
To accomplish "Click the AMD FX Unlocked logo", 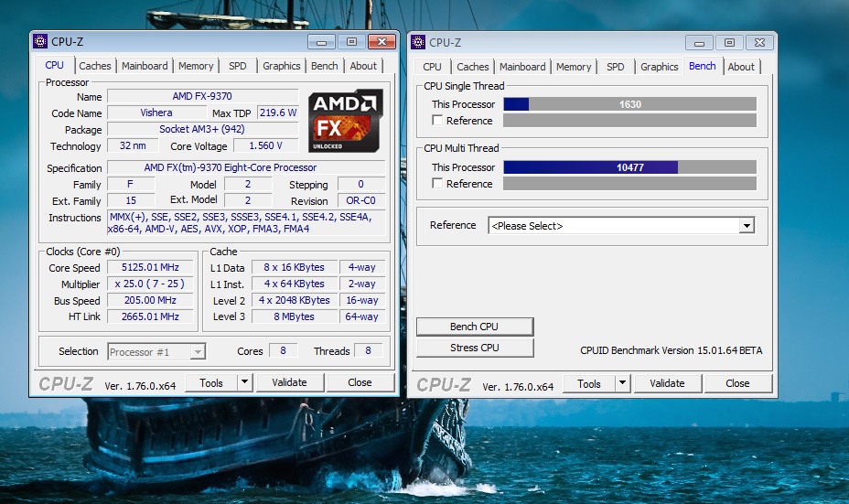I will tap(345, 121).
